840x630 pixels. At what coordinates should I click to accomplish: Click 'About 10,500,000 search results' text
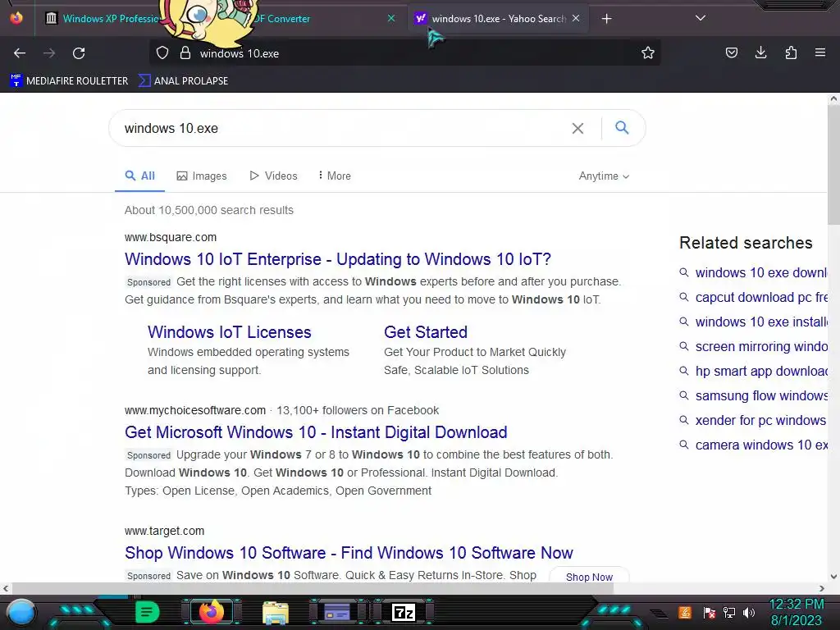click(209, 210)
